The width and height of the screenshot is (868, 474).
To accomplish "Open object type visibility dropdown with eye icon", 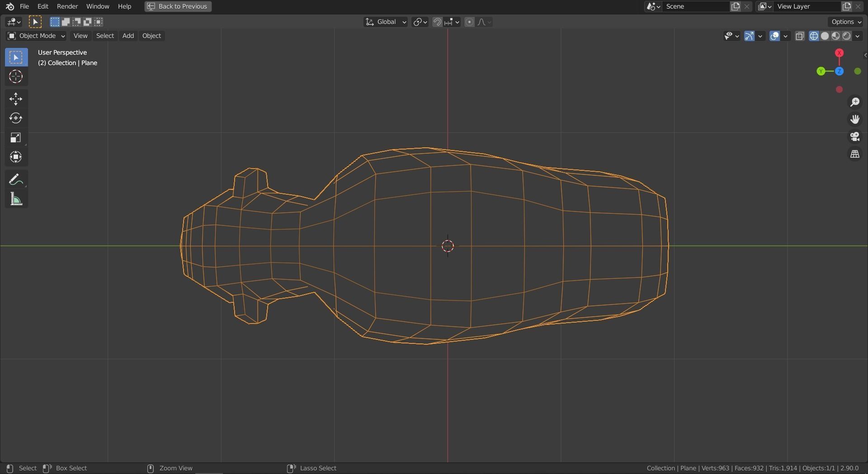I will click(x=731, y=36).
